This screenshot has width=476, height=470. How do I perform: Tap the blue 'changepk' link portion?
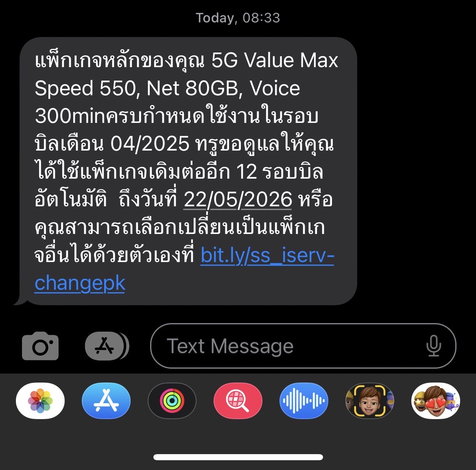(x=80, y=283)
